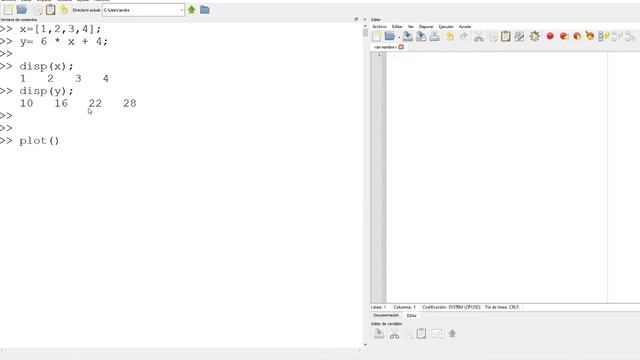Click command prompt after plot()
Screen dimensions: 640x360
click(x=61, y=141)
